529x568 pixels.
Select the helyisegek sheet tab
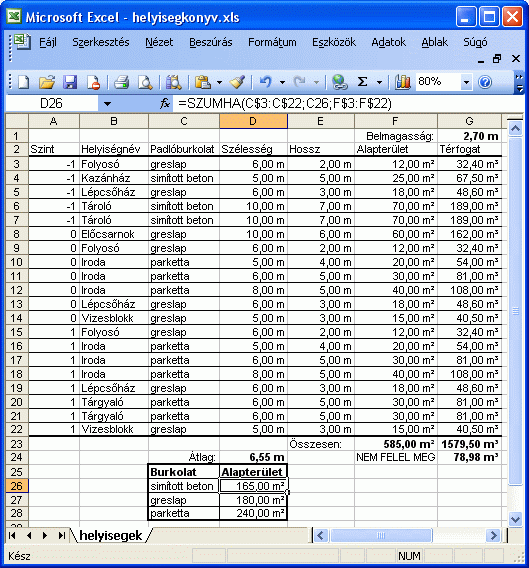tap(111, 535)
